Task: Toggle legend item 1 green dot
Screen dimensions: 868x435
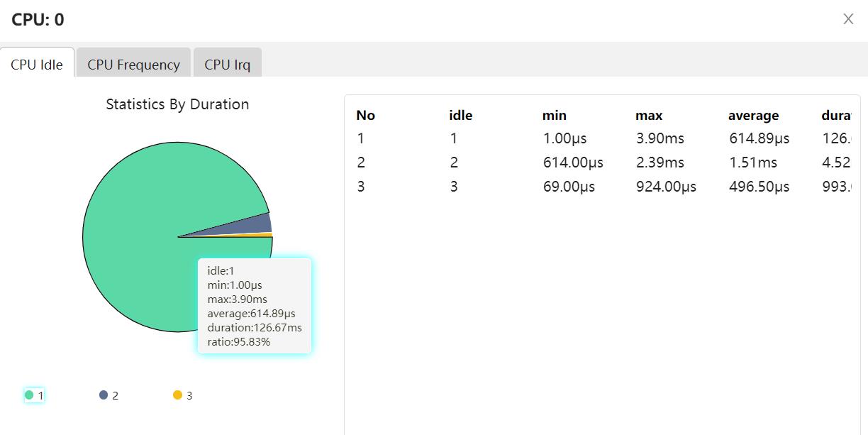Action: tap(29, 395)
